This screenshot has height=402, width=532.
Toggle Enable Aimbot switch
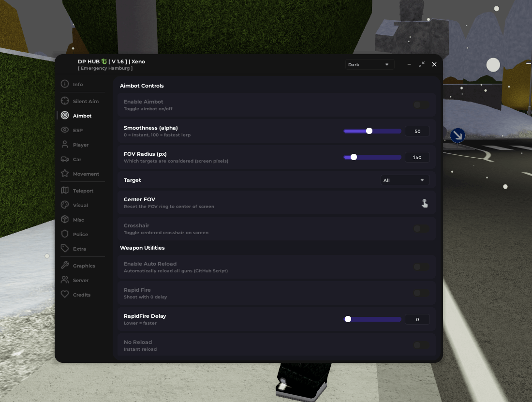[x=421, y=105]
